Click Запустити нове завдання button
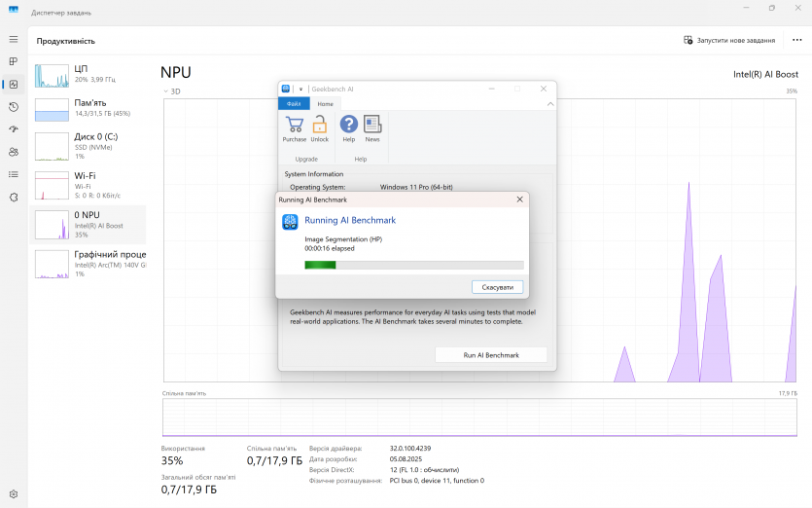The image size is (812, 508). [729, 40]
